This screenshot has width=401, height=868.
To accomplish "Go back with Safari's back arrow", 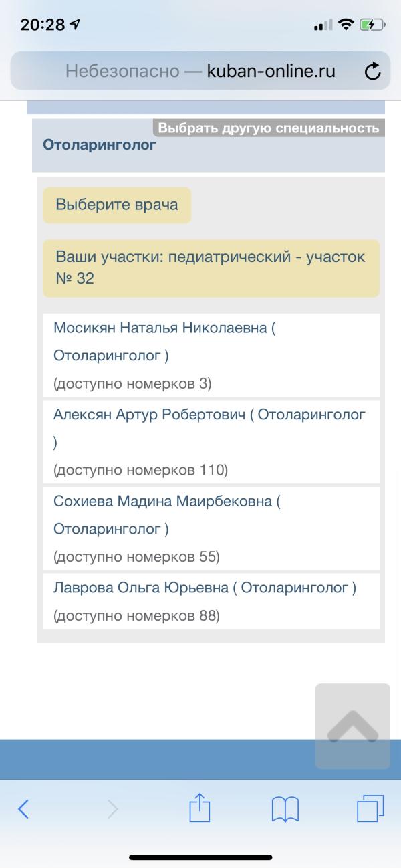I will [23, 809].
